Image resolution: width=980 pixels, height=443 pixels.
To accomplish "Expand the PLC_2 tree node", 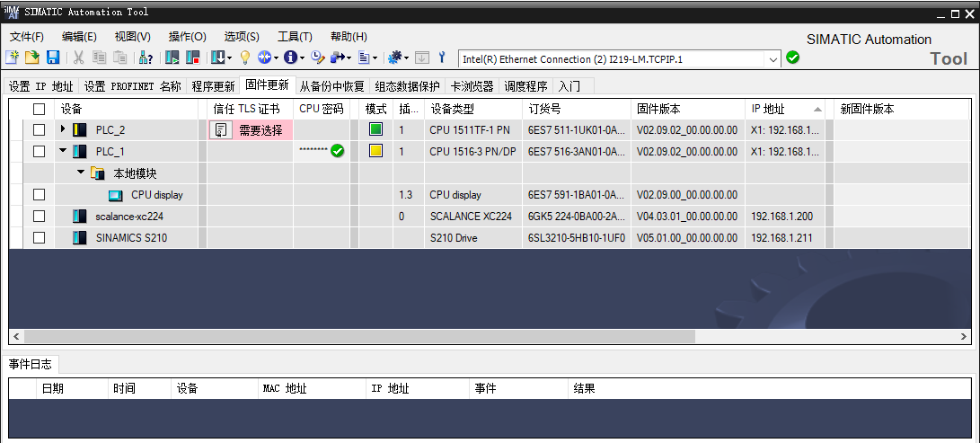I will pos(63,129).
